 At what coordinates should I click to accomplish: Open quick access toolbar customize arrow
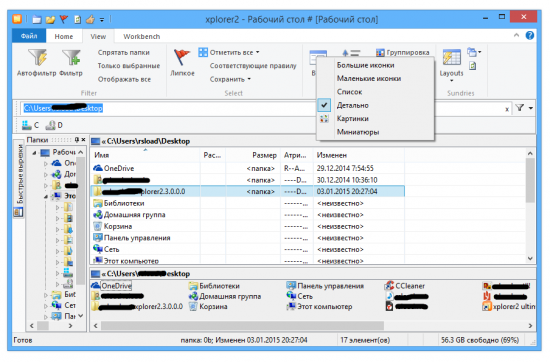click(x=102, y=20)
